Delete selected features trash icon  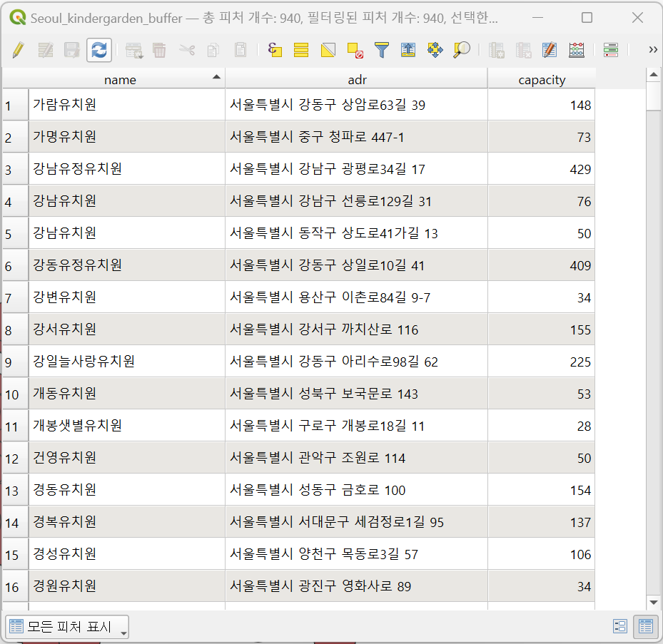click(159, 51)
